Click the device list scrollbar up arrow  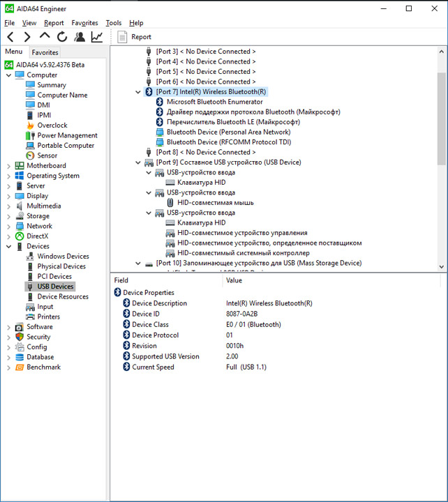(x=442, y=52)
